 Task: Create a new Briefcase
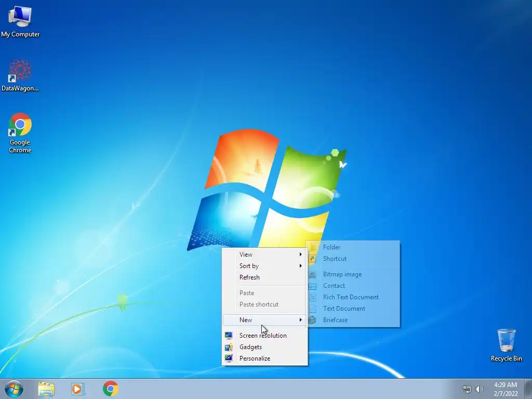coord(353,320)
